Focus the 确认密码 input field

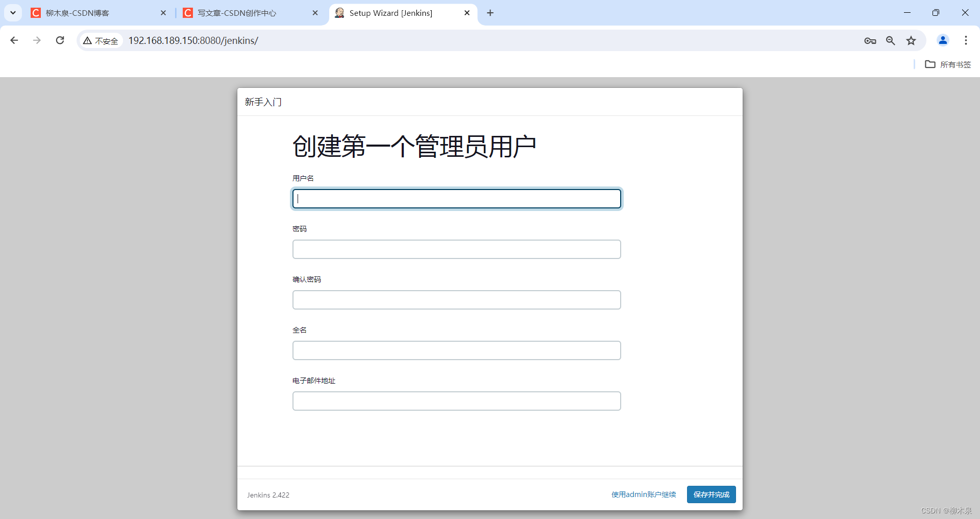[x=457, y=300]
